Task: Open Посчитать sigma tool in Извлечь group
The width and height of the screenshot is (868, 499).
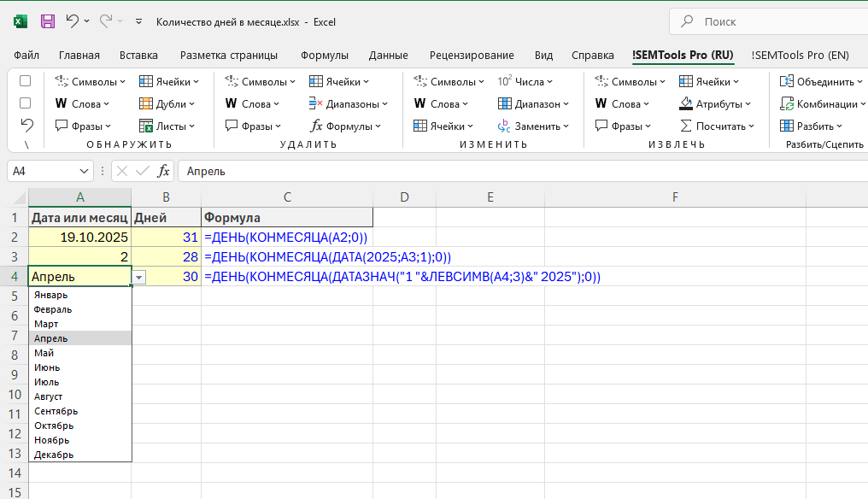Action: point(718,126)
